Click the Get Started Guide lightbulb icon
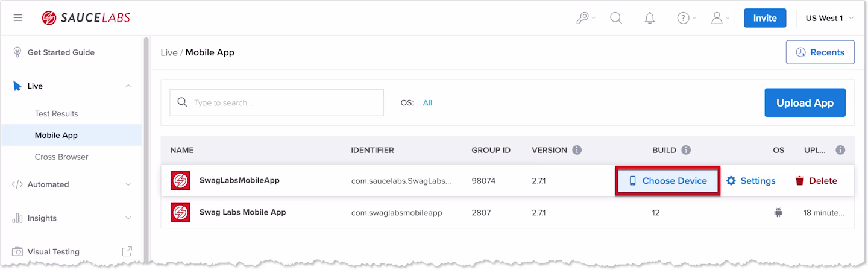This screenshot has width=868, height=270. 17,52
